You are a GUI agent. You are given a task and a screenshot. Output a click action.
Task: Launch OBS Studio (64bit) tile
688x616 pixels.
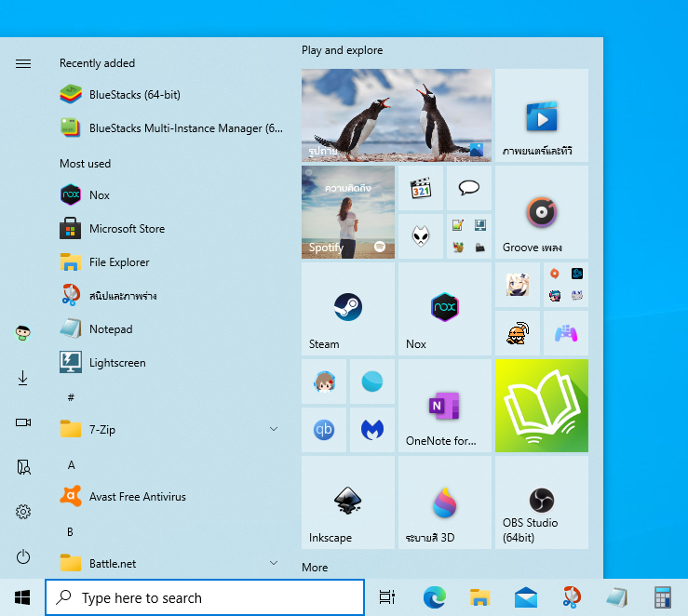click(542, 502)
